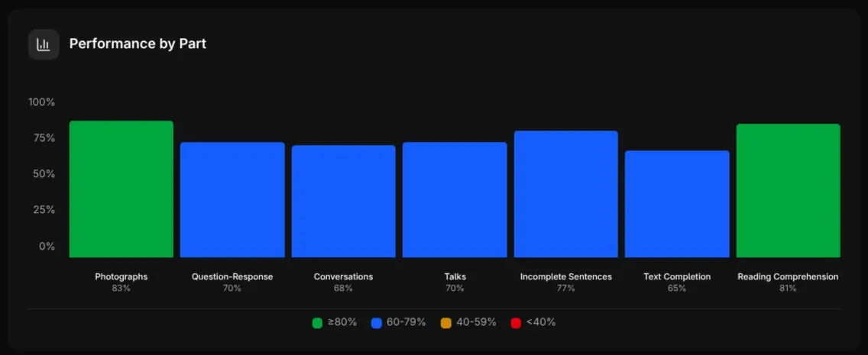Viewport: 868px width, 355px height.
Task: Click the Conversations bar in chart
Action: [x=344, y=202]
